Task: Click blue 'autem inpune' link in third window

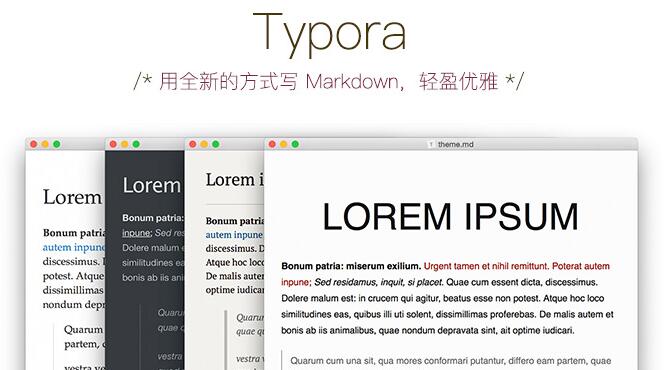Action: click(234, 235)
